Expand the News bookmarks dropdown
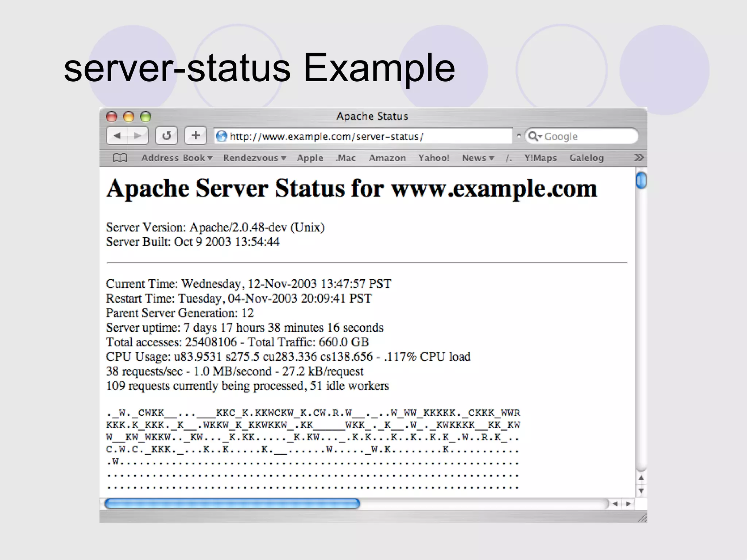The image size is (747, 560). click(478, 158)
